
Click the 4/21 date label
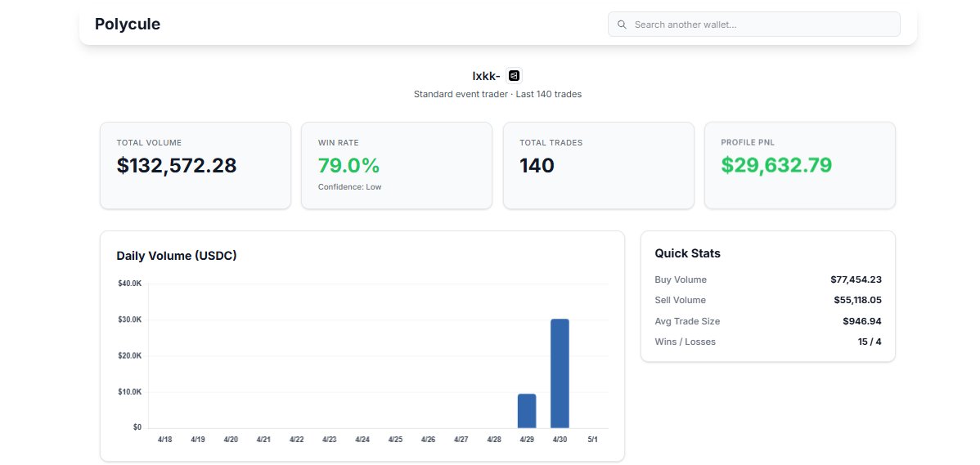263,440
